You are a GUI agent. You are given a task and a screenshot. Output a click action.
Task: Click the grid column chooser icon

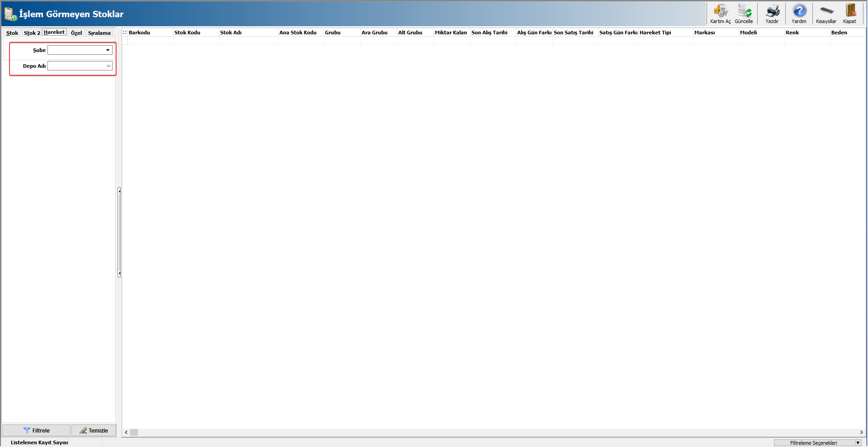pos(125,33)
